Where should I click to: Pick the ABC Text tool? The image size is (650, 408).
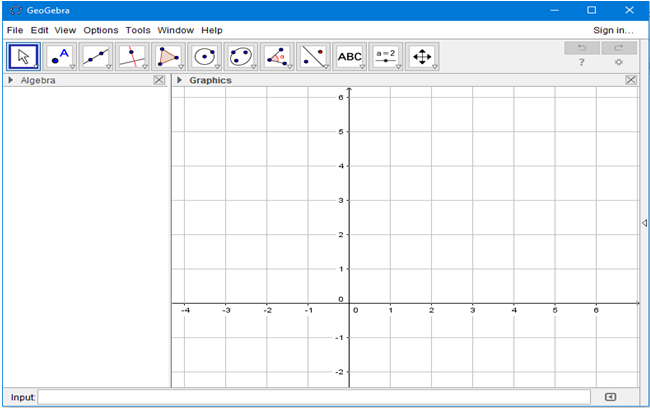[350, 57]
